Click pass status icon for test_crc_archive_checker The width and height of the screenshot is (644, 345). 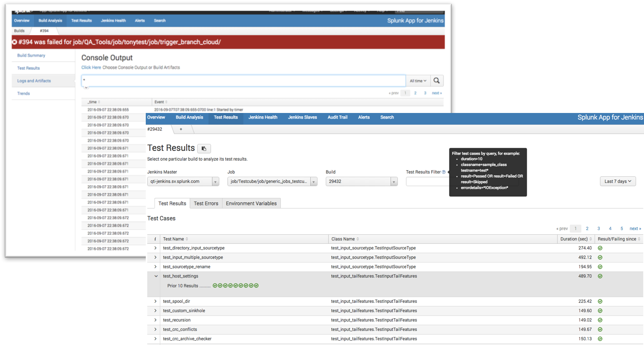coord(600,339)
